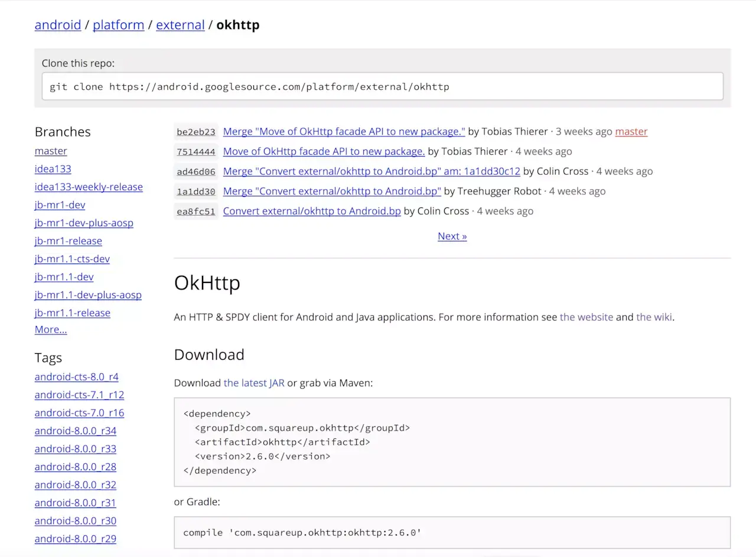Click the Gradle compile snippet line

(x=302, y=532)
